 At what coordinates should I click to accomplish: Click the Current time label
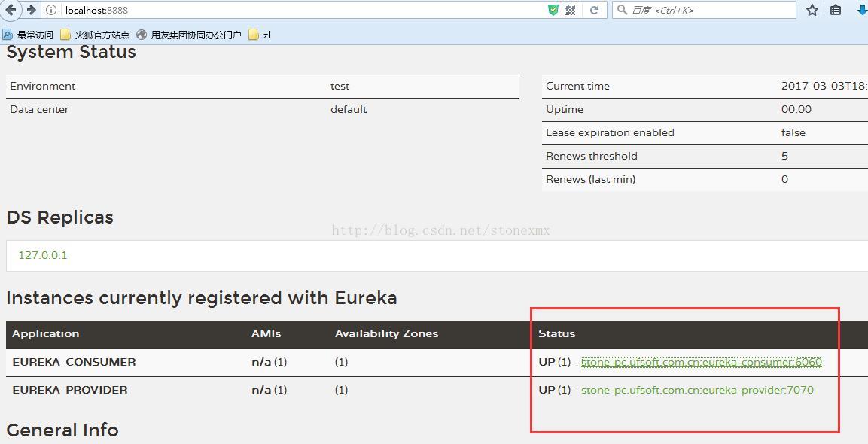[x=577, y=87]
